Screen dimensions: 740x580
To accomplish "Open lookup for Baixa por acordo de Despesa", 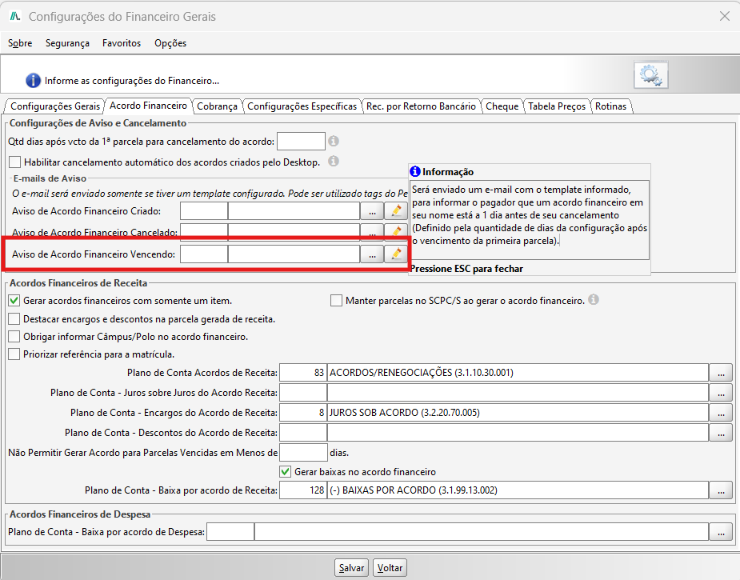I will click(721, 531).
